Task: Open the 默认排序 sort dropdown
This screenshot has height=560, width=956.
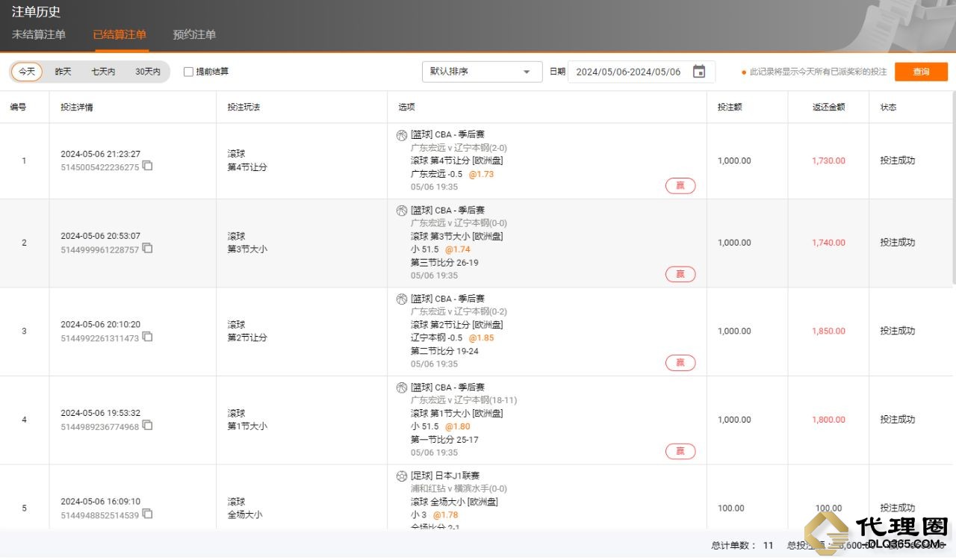Action: point(482,72)
